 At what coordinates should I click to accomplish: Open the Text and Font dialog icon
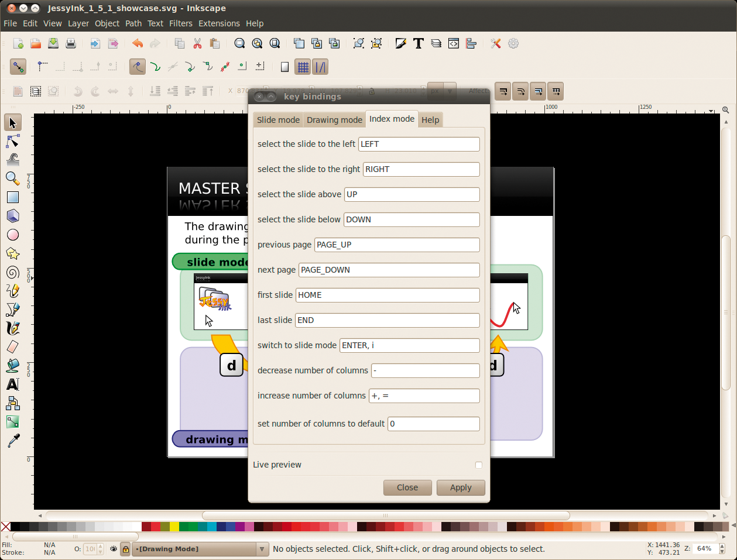(x=419, y=43)
